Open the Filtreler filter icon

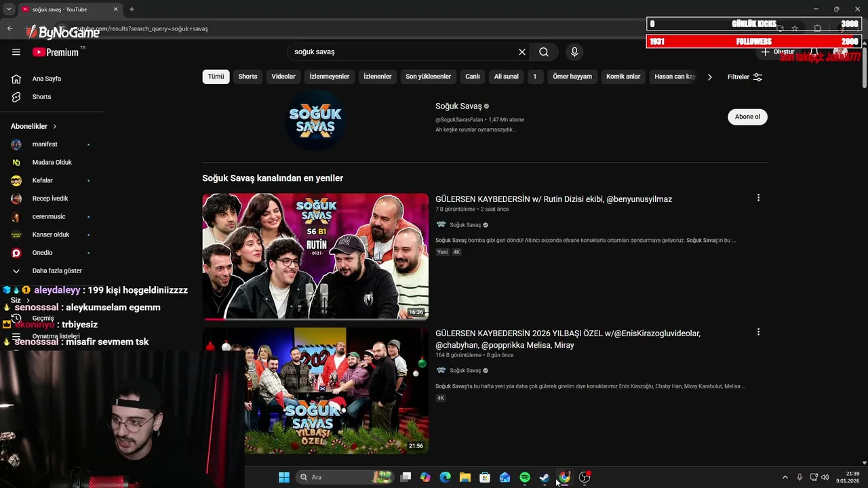tap(757, 77)
